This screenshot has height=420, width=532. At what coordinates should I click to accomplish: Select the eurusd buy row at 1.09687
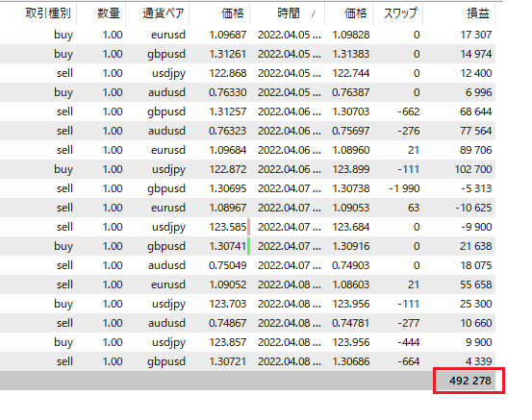[x=247, y=35]
